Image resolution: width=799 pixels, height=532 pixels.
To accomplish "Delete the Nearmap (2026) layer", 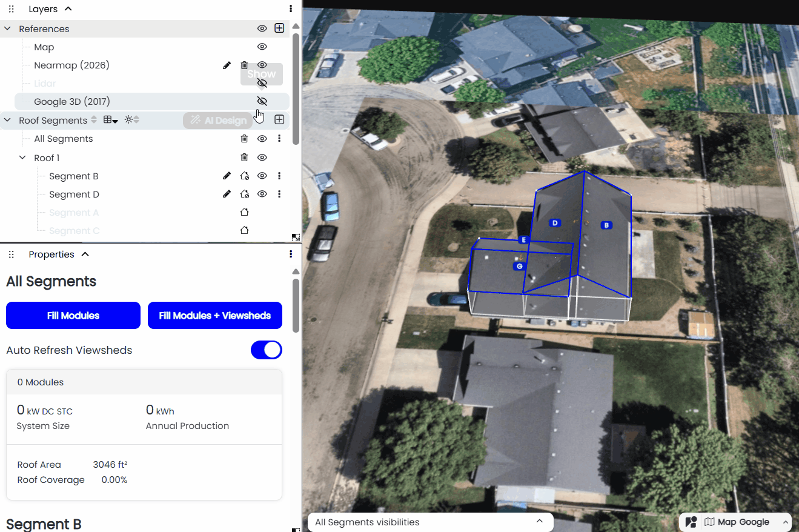I will (x=244, y=65).
